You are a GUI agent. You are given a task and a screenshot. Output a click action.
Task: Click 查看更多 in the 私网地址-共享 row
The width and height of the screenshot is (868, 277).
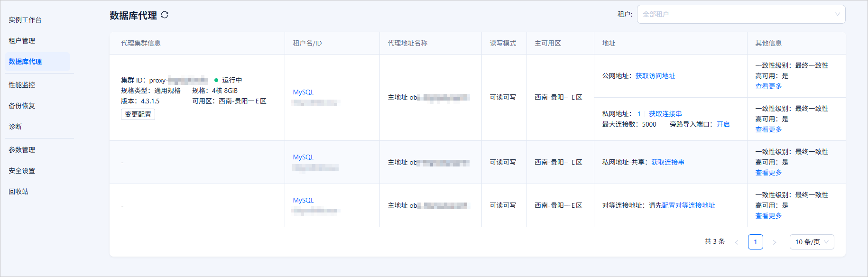[768, 173]
